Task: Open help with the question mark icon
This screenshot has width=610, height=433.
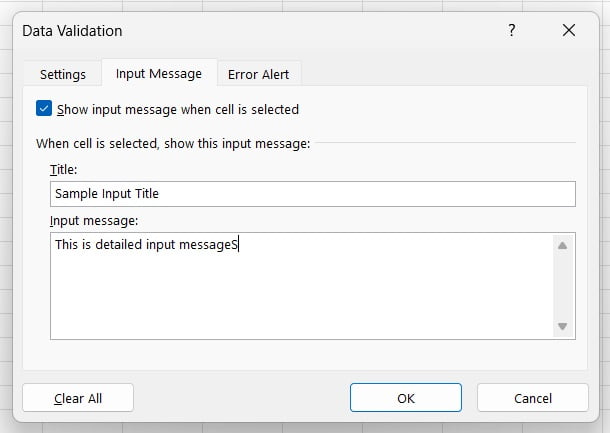Action: pyautogui.click(x=512, y=30)
